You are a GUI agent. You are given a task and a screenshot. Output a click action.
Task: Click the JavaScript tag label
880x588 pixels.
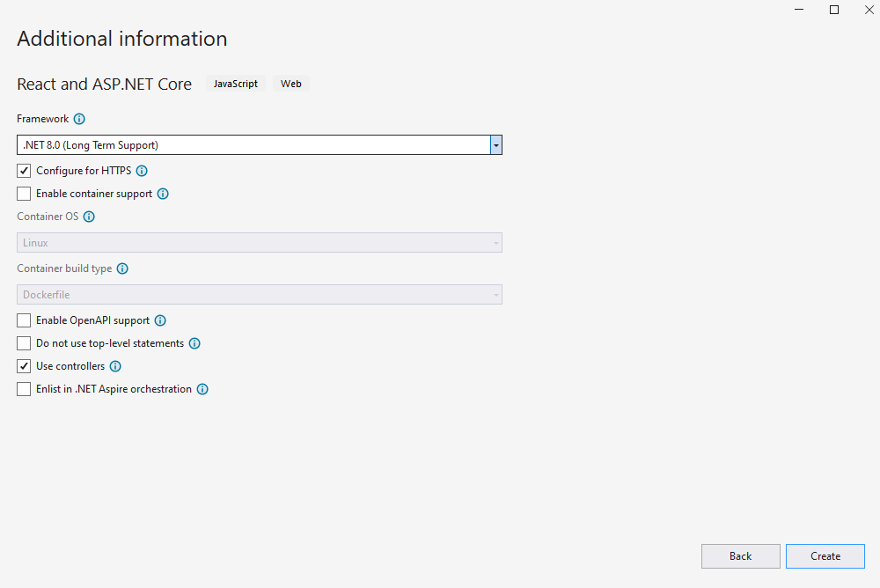236,84
